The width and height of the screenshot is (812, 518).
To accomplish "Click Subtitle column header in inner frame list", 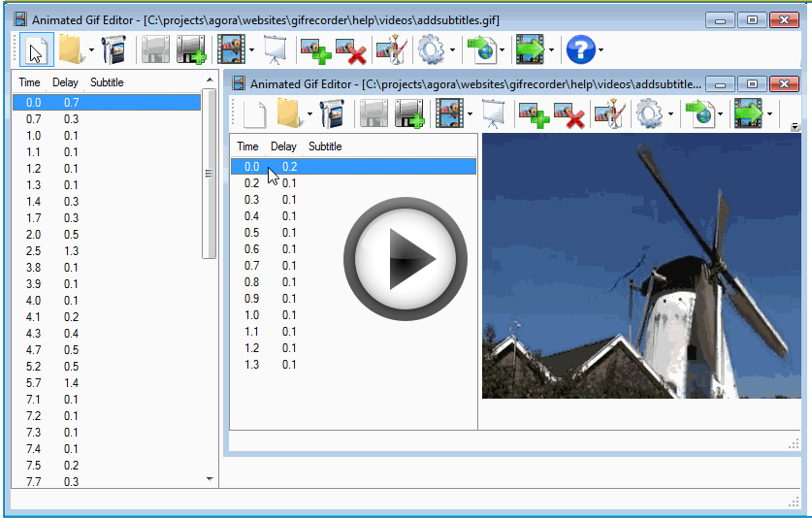I will coord(325,146).
